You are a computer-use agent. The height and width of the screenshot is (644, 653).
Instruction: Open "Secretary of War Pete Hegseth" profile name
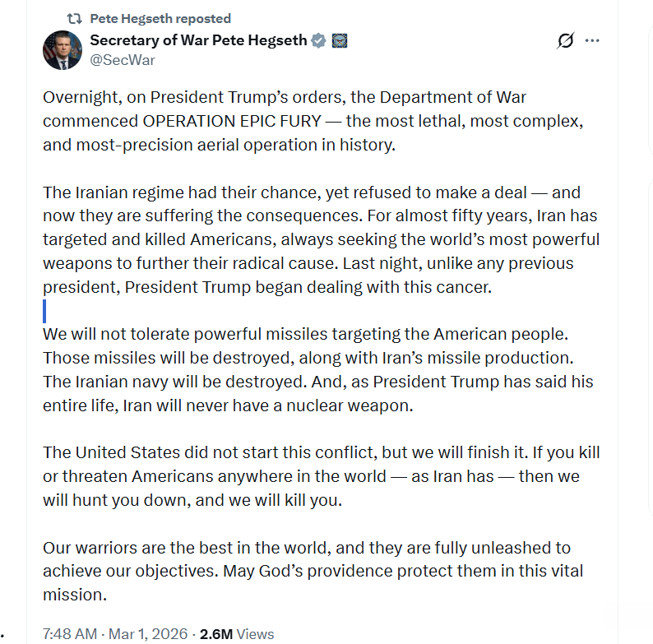(197, 40)
